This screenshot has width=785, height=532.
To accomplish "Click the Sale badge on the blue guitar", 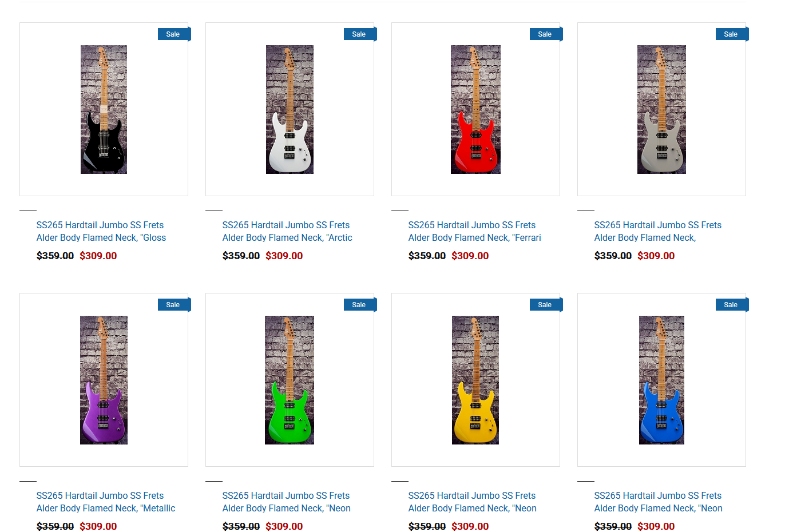I will pos(731,305).
